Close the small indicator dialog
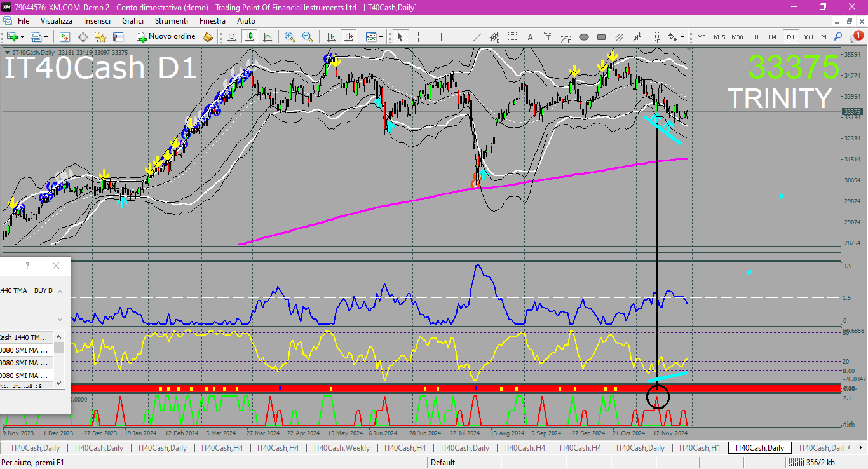The image size is (868, 469). click(x=56, y=266)
